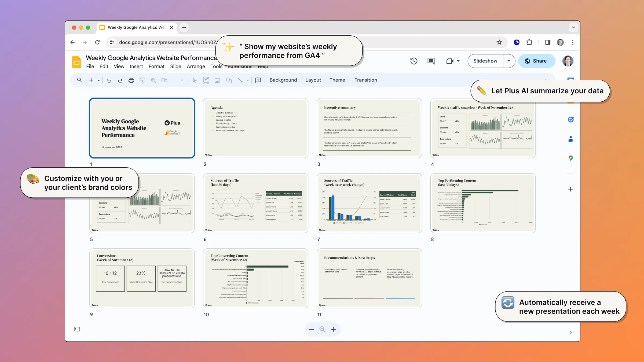The height and width of the screenshot is (362, 644).
Task: Toggle the filmstrip view icon
Action: tap(77, 329)
